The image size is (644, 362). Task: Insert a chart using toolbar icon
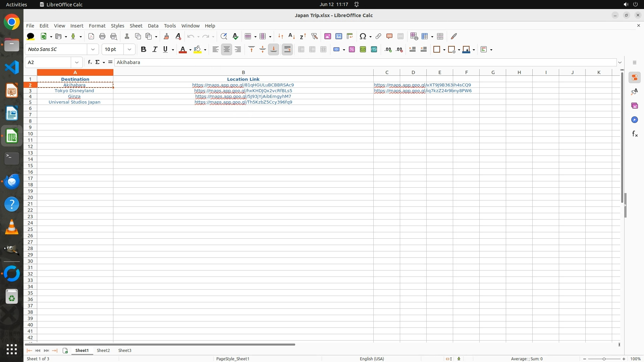pos(338,36)
